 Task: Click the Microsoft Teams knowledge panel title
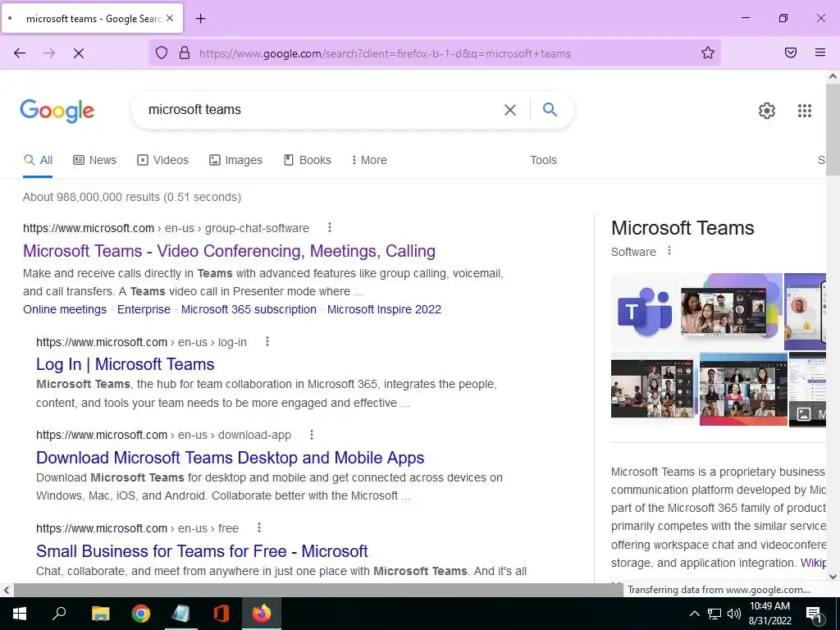coord(682,228)
